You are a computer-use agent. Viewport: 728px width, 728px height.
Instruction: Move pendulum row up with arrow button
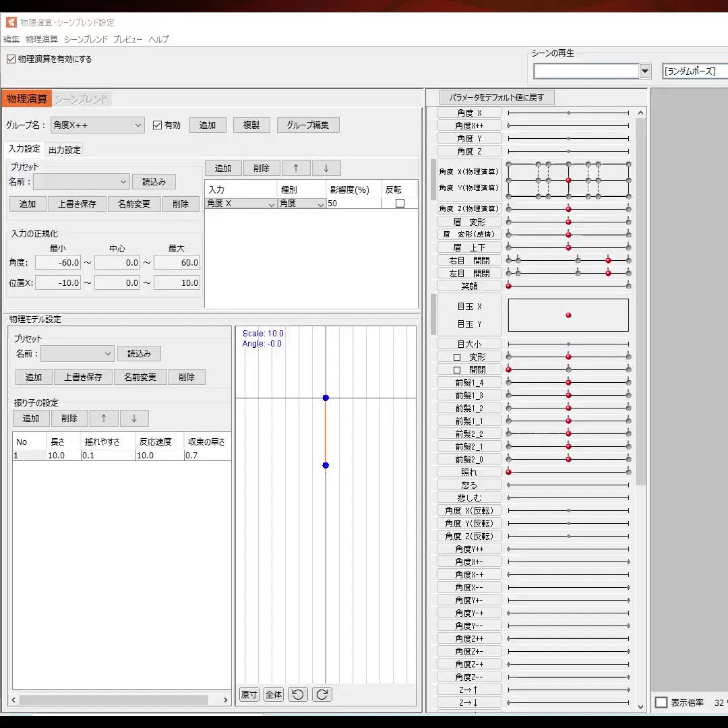coord(104,419)
